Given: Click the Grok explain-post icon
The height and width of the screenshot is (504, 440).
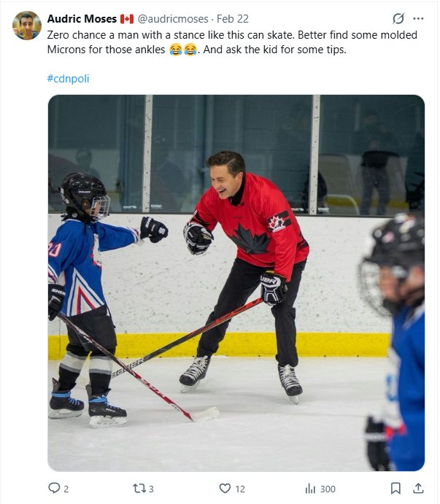Looking at the screenshot, I should pyautogui.click(x=398, y=18).
